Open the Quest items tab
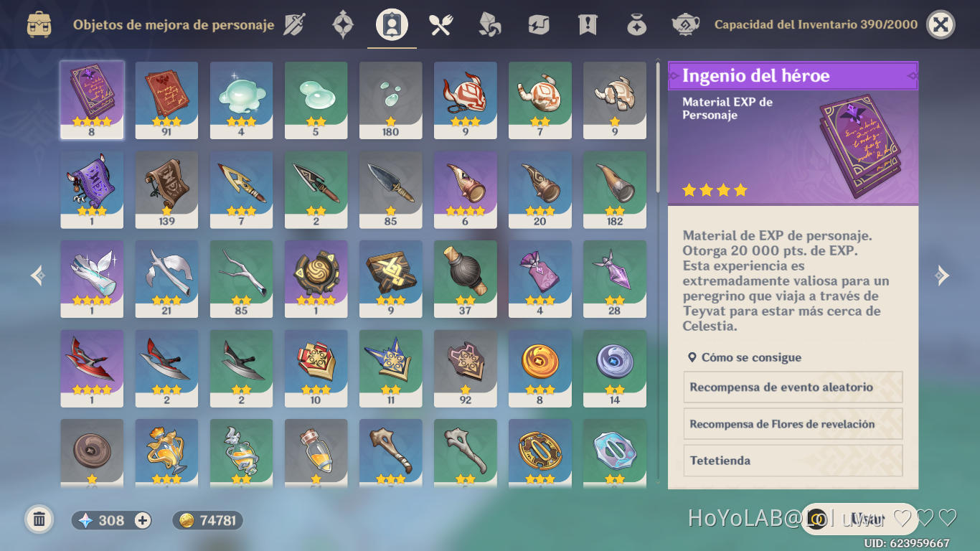The width and height of the screenshot is (980, 551). coord(588,24)
